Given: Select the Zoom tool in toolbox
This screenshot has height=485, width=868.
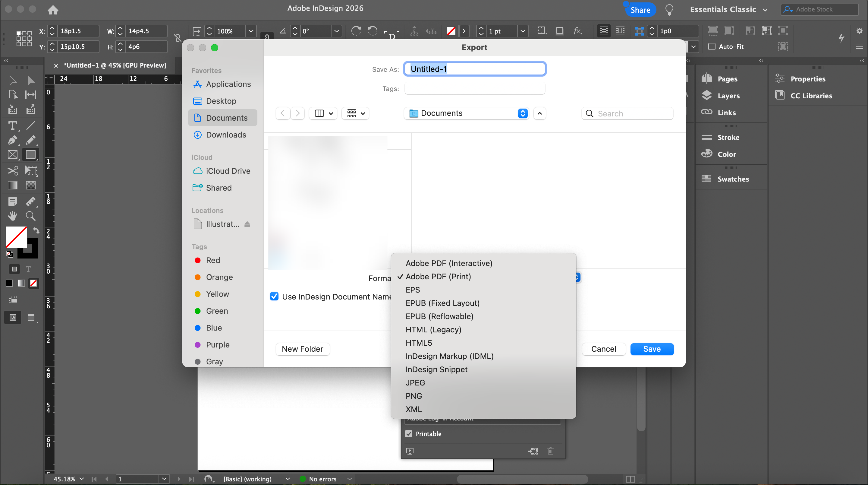Looking at the screenshot, I should [31, 216].
